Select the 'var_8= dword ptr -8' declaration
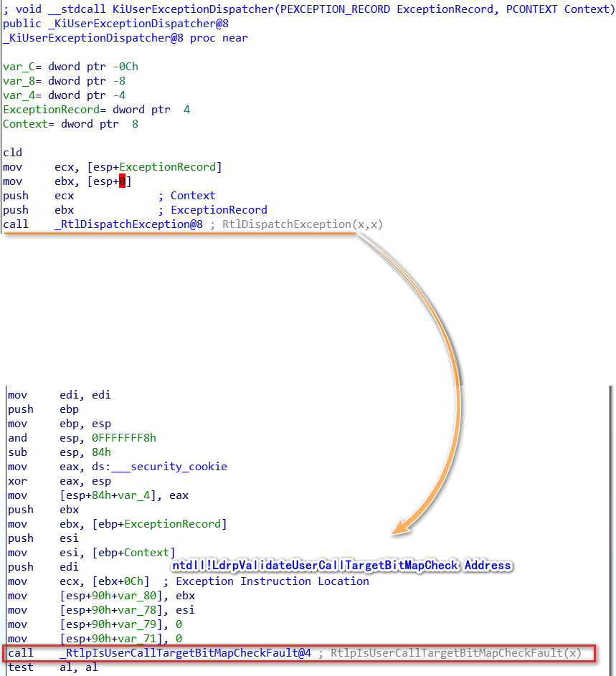This screenshot has width=616, height=676. pyautogui.click(x=64, y=80)
